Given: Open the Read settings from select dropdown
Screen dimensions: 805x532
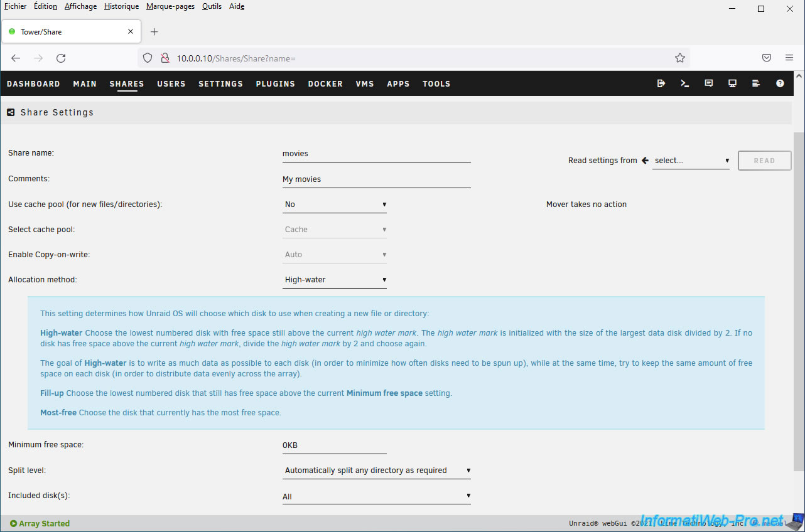Looking at the screenshot, I should click(691, 161).
